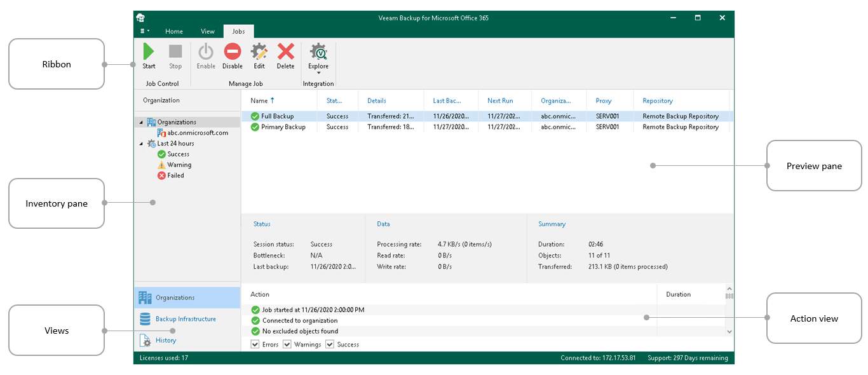Screen dimensions: 868x375
Task: Switch to the Home ribbon tab
Action: click(174, 31)
